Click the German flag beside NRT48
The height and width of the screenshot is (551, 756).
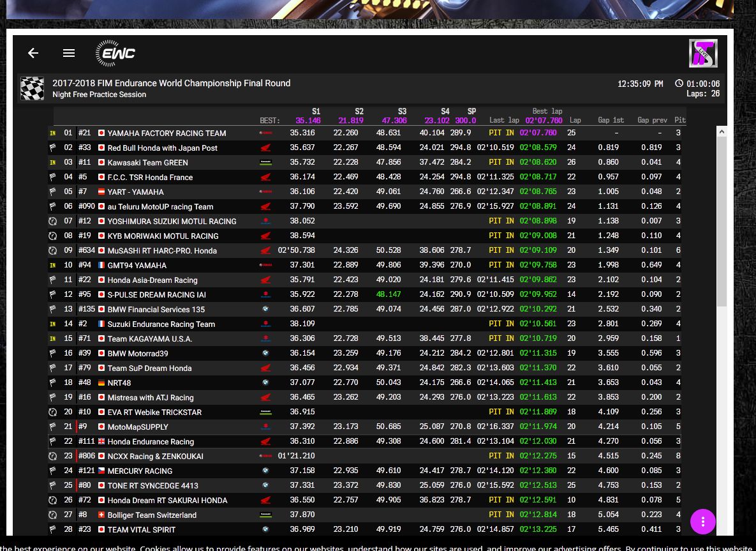(101, 383)
